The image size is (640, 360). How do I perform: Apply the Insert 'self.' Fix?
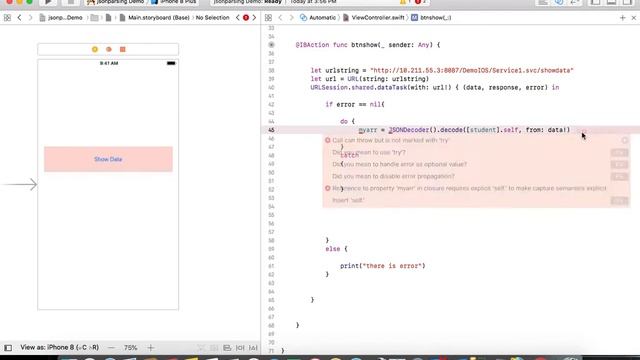(x=619, y=200)
